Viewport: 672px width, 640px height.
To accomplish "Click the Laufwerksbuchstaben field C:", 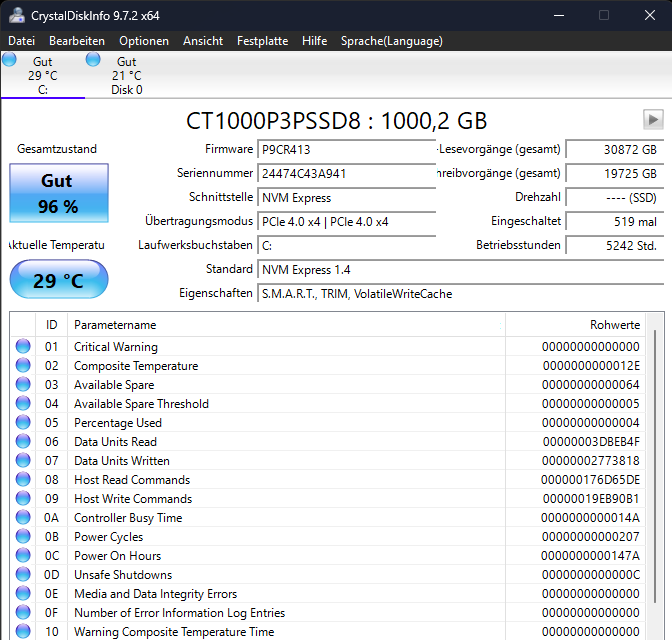I will (x=346, y=246).
